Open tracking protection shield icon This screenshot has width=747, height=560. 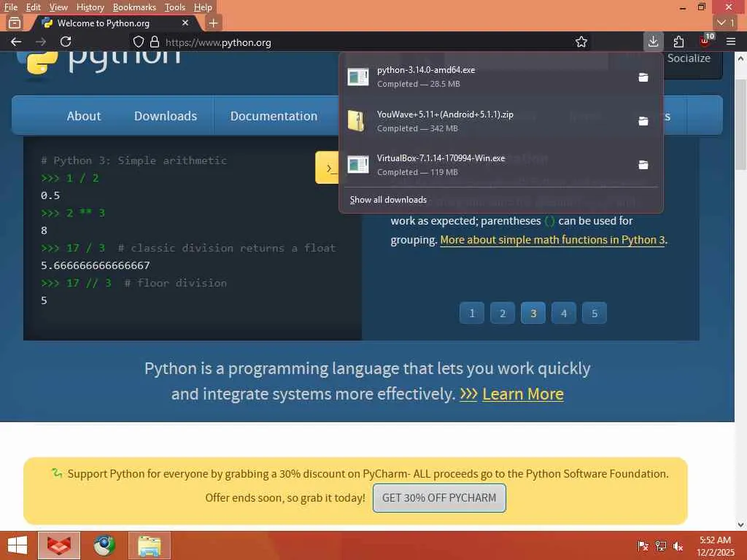click(138, 42)
